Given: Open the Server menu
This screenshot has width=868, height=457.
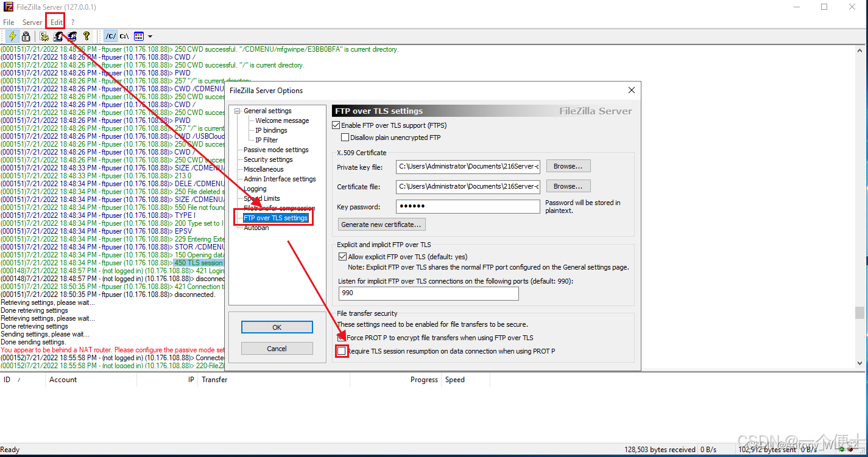Looking at the screenshot, I should (32, 22).
